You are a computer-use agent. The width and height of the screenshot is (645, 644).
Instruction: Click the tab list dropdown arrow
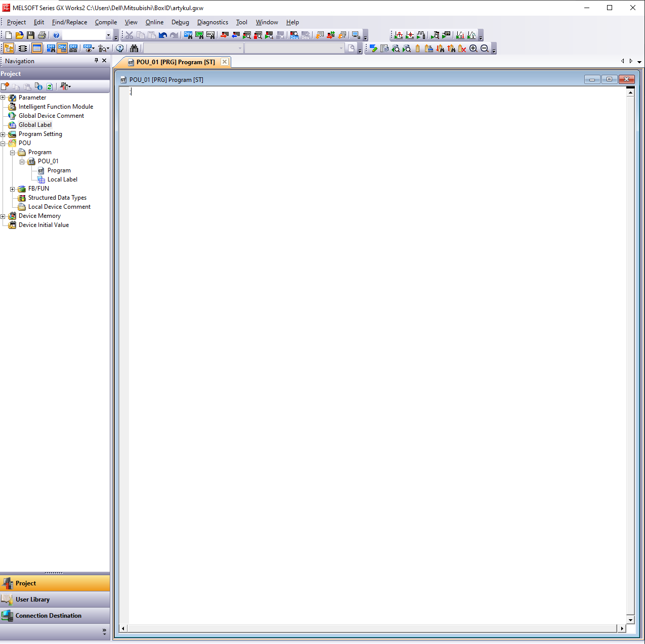[639, 62]
